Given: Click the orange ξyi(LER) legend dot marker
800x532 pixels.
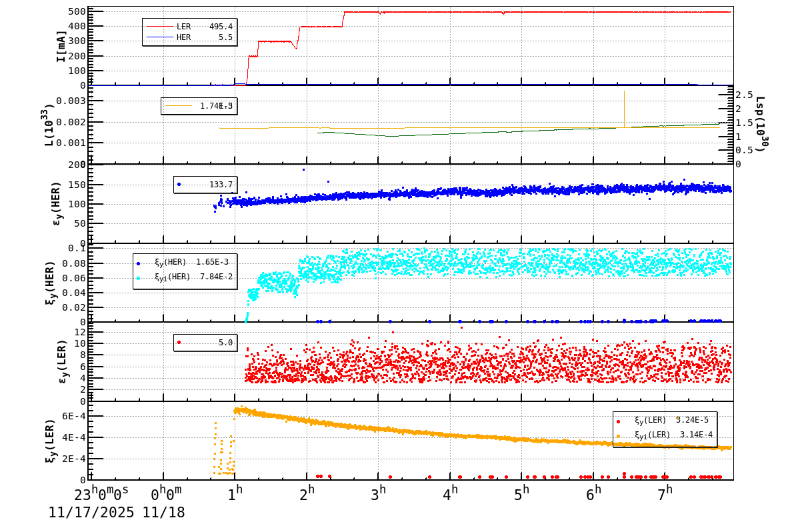Looking at the screenshot, I should [x=618, y=436].
